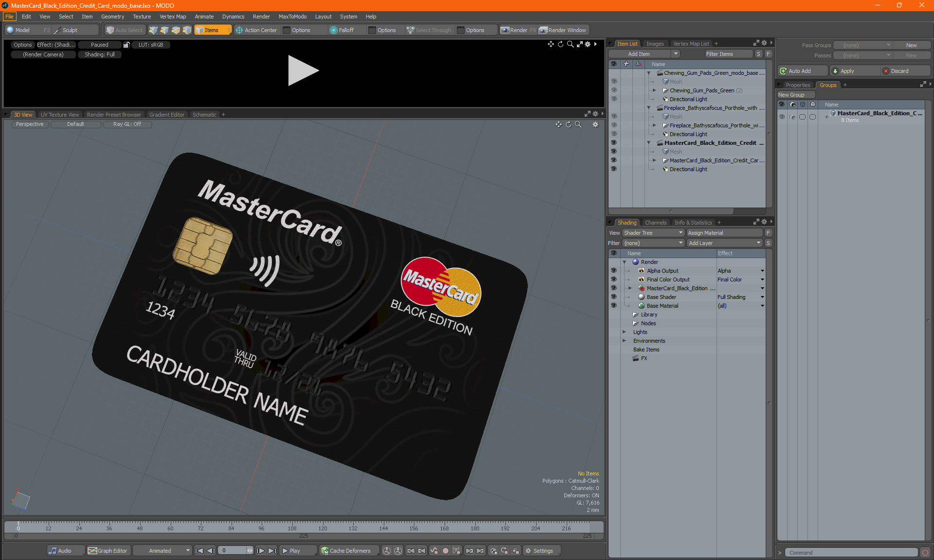Expand the Environments entry
Viewport: 934px width, 560px height.
625,341
